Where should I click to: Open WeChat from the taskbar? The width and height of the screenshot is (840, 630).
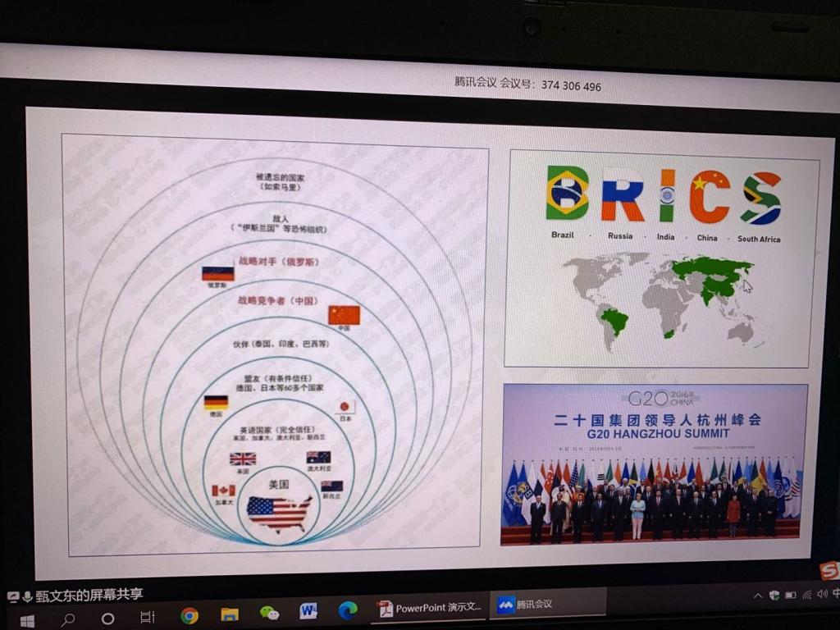coord(269,613)
